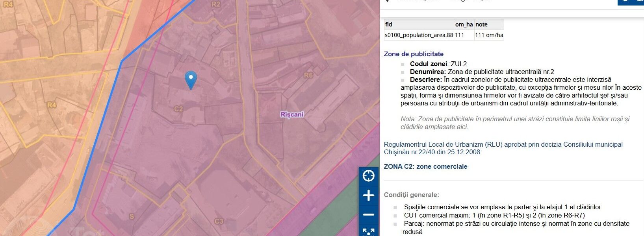Select the Zone de publicitate heading
Screen dimensions: 644x236
tap(414, 54)
